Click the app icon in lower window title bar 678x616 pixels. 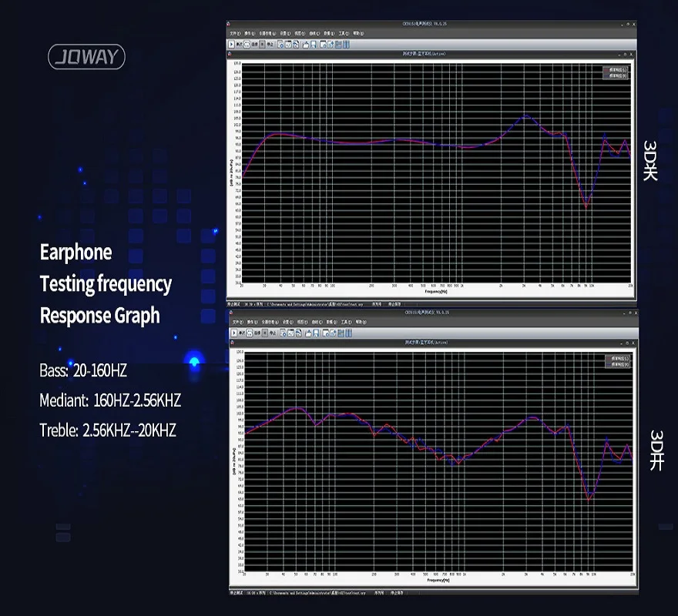coord(231,312)
